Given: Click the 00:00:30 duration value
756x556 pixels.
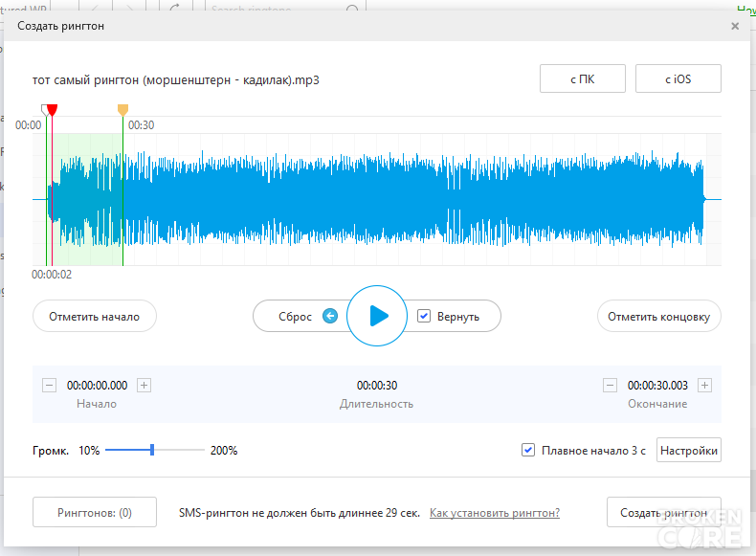Looking at the screenshot, I should pos(377,386).
